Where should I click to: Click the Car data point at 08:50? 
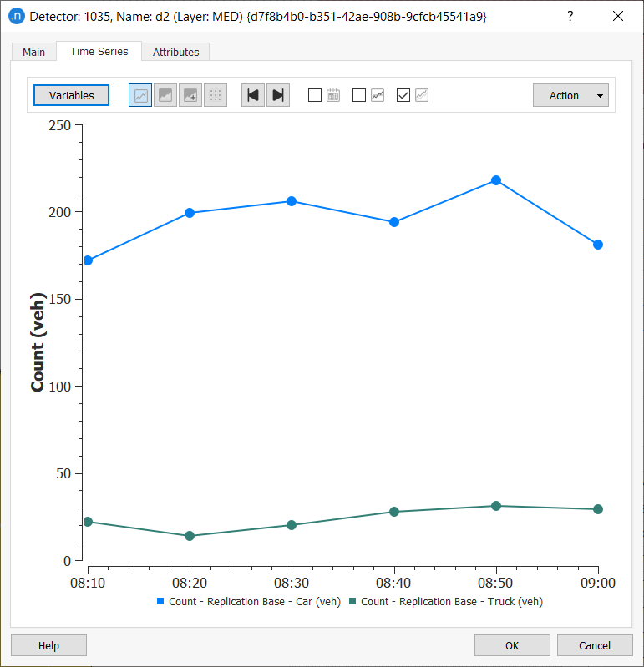pos(496,180)
